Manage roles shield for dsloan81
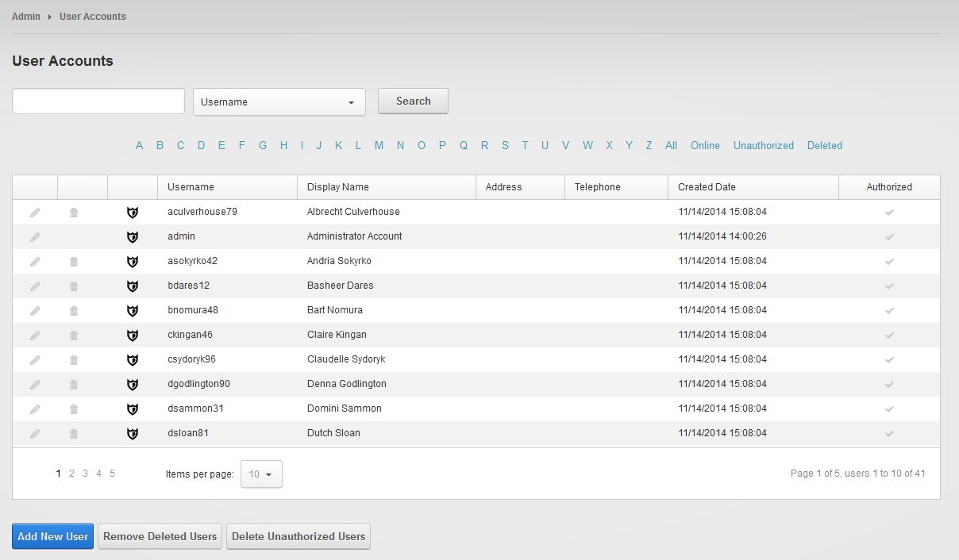Viewport: 959px width, 560px height. coord(133,434)
